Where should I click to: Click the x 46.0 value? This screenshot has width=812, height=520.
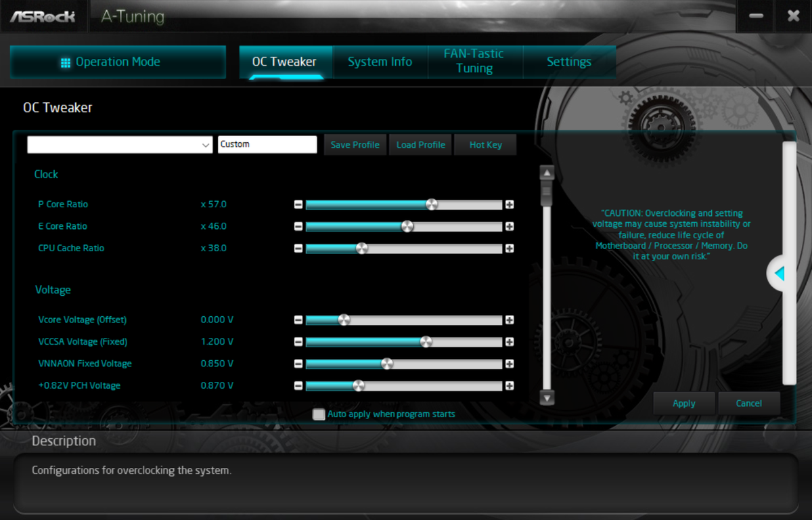214,226
